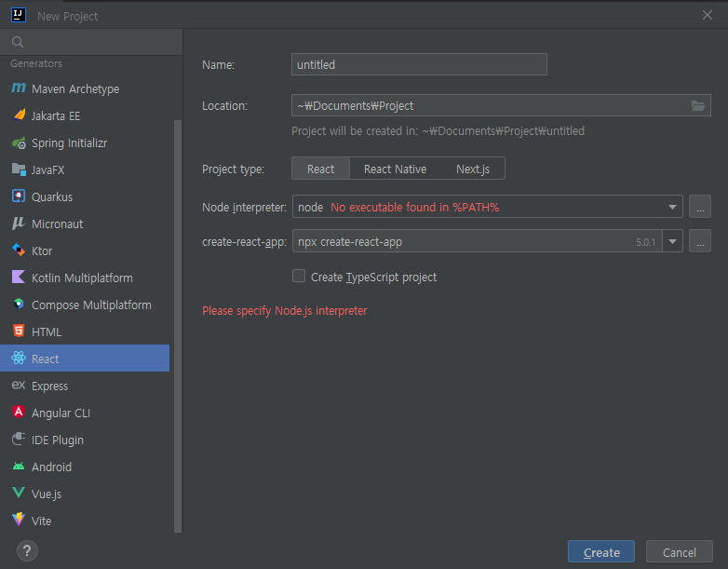Image resolution: width=728 pixels, height=569 pixels.
Task: Click the Create button
Action: [601, 552]
